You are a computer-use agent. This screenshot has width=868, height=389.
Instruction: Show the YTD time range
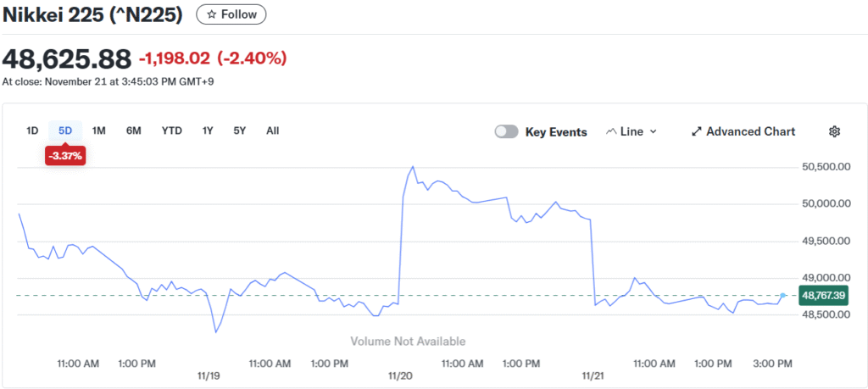pos(172,131)
